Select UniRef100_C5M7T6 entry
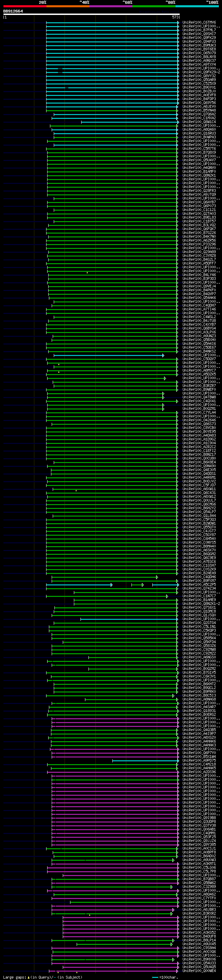Viewport: 222px width, 980px height. tap(199, 149)
